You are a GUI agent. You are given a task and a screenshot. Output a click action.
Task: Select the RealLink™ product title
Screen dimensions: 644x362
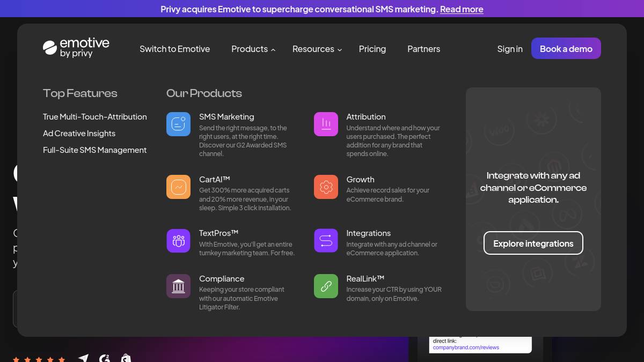pyautogui.click(x=365, y=278)
